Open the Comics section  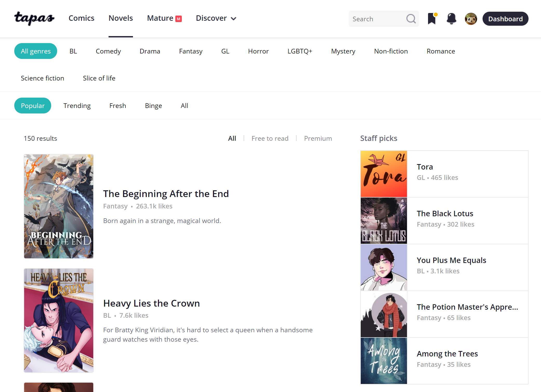coord(81,18)
